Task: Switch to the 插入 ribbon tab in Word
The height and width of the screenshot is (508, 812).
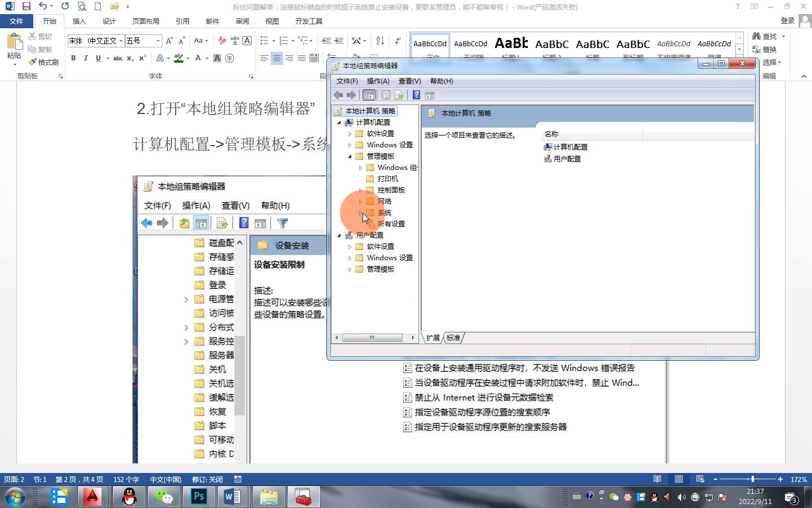Action: pos(79,21)
